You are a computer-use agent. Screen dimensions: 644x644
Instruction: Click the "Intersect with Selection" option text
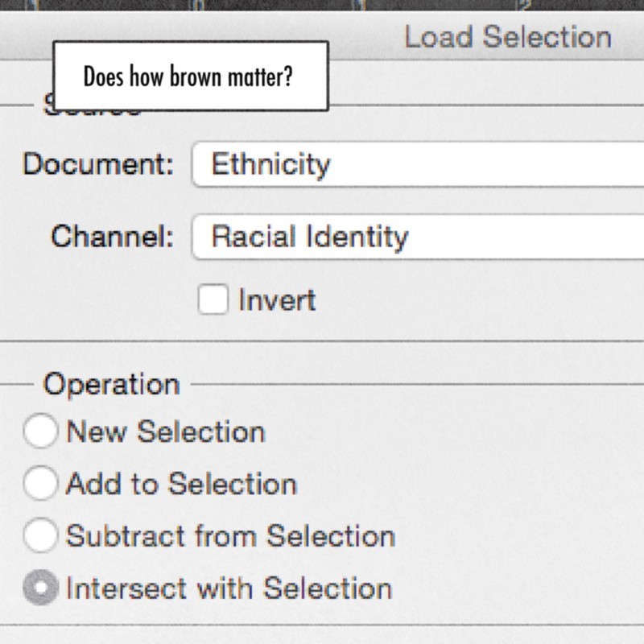point(229,588)
